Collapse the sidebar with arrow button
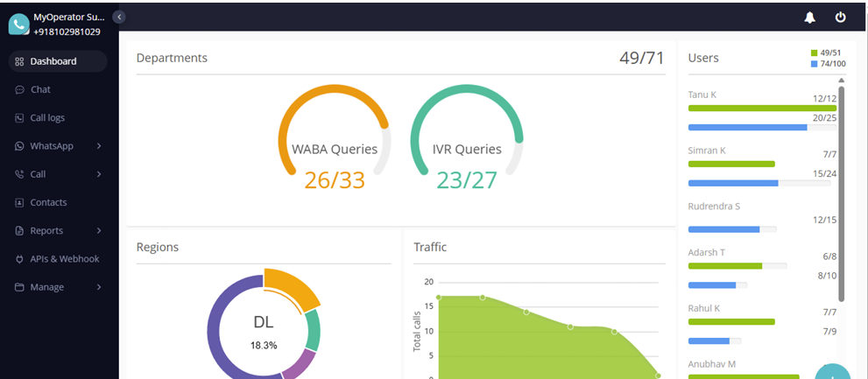868x379 pixels. click(x=119, y=17)
